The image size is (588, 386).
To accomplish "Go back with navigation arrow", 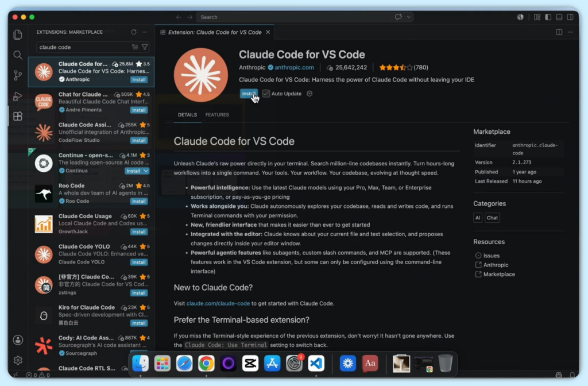I will [x=179, y=17].
